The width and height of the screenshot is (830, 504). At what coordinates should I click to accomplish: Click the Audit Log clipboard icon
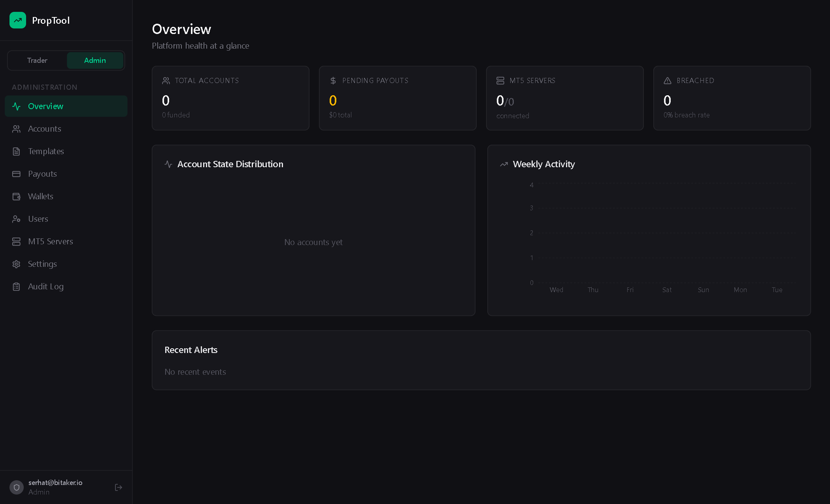pos(16,287)
